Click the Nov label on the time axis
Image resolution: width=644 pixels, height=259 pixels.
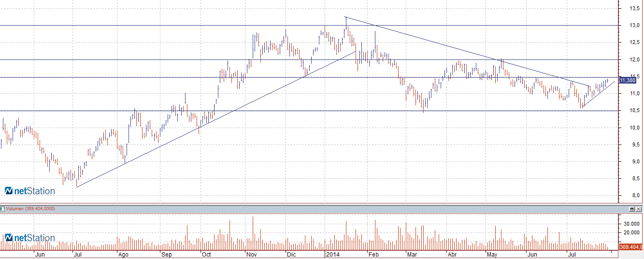pos(251,254)
